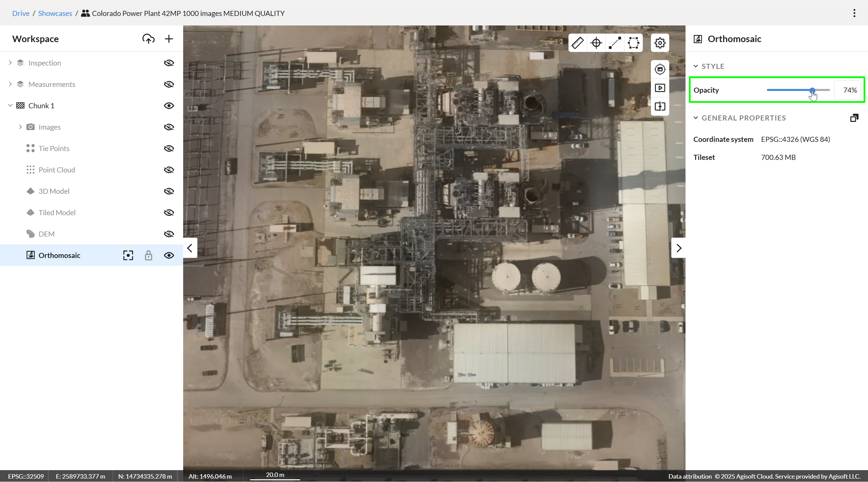Open the three-dot more options menu

coord(854,13)
